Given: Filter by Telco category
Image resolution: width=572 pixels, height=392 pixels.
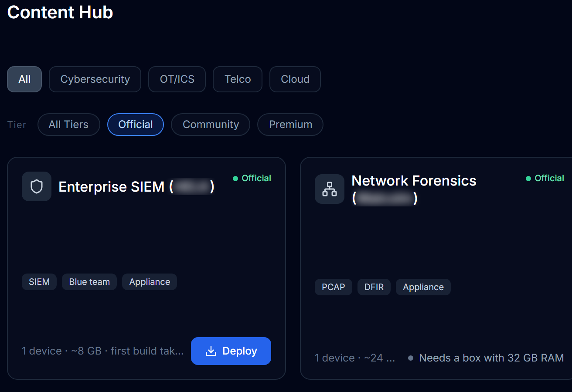Looking at the screenshot, I should pyautogui.click(x=238, y=79).
